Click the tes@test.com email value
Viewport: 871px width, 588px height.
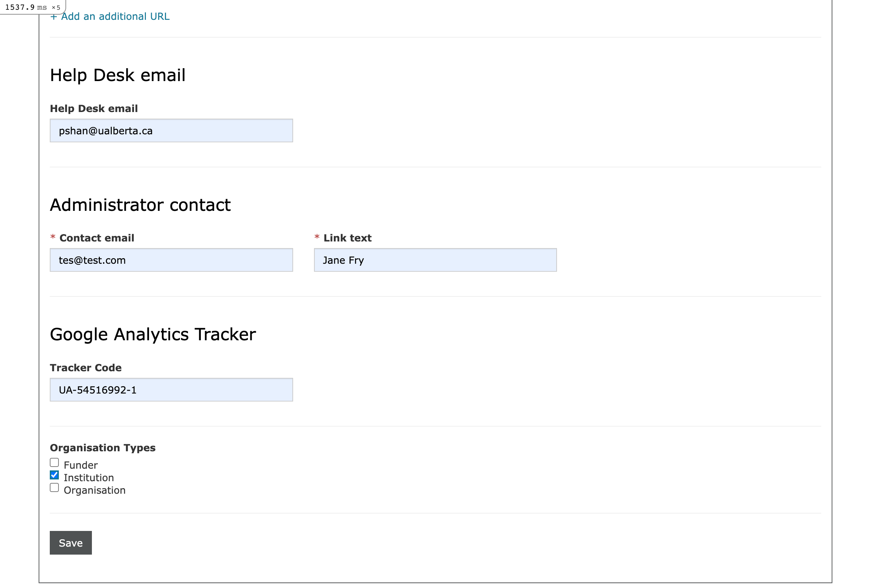coord(93,260)
